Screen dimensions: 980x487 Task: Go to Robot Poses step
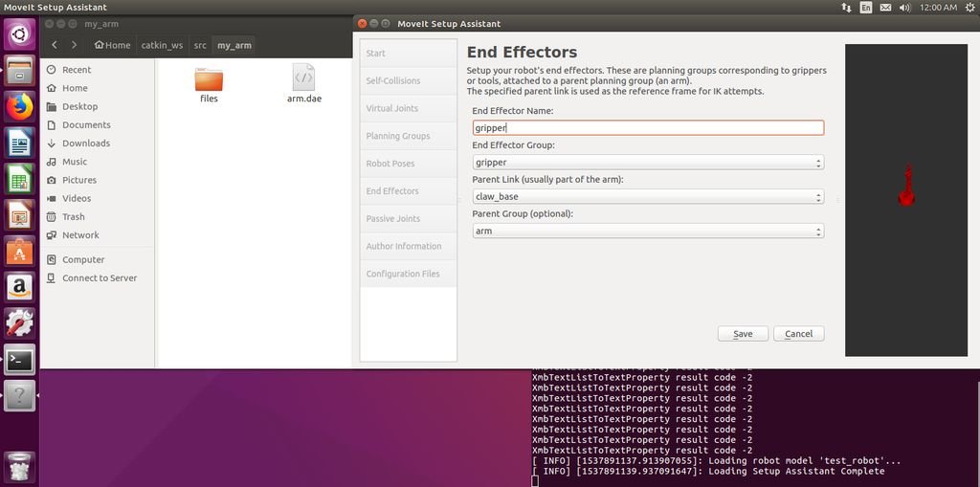pyautogui.click(x=408, y=164)
